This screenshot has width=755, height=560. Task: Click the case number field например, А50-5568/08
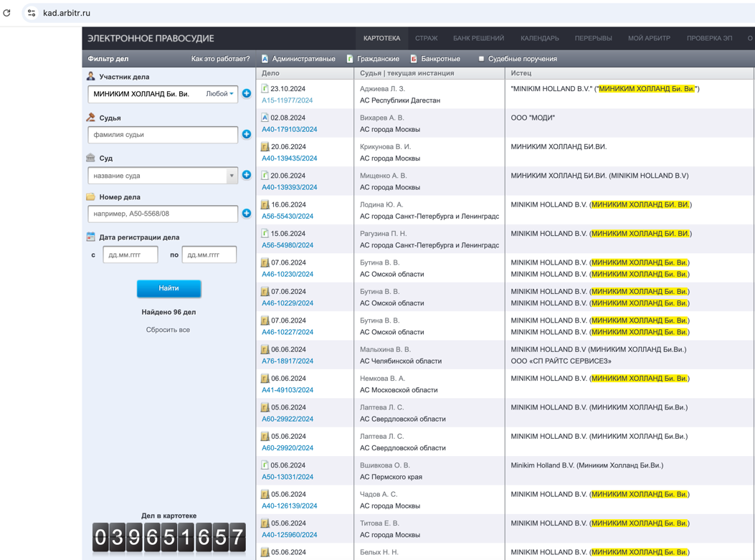pos(163,214)
